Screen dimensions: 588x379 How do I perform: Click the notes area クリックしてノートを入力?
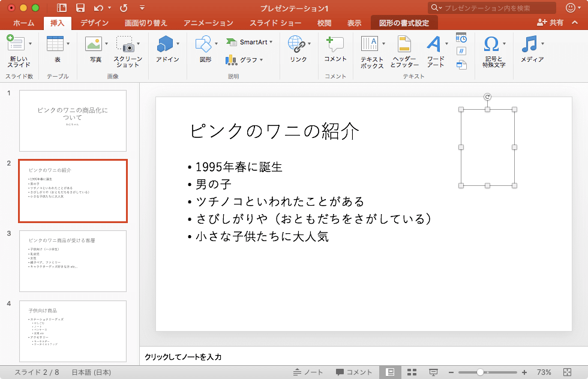point(183,357)
